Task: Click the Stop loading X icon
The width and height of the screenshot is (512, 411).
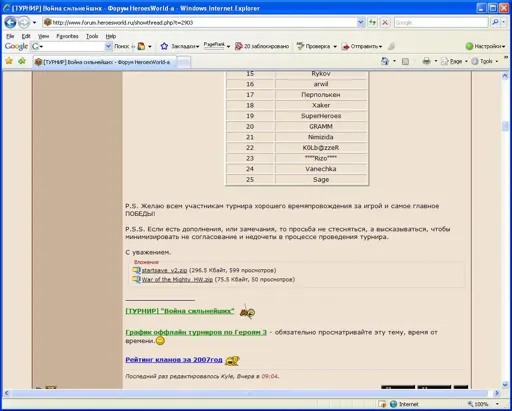Action: [385, 23]
